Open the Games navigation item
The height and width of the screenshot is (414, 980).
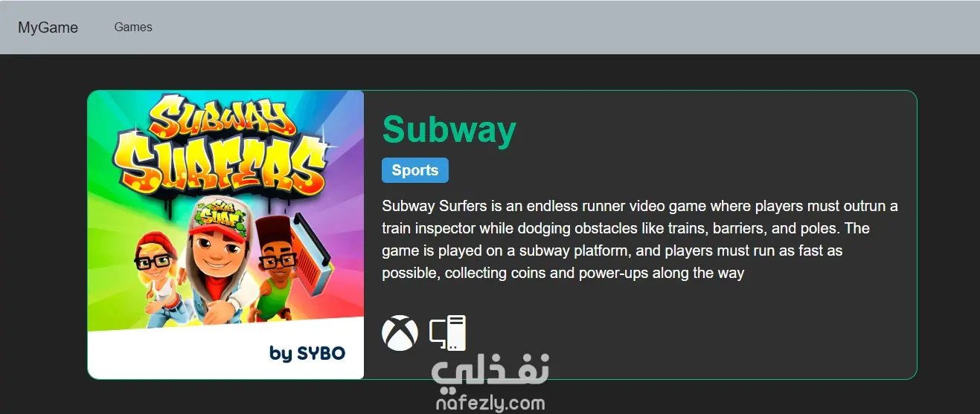[x=133, y=27]
